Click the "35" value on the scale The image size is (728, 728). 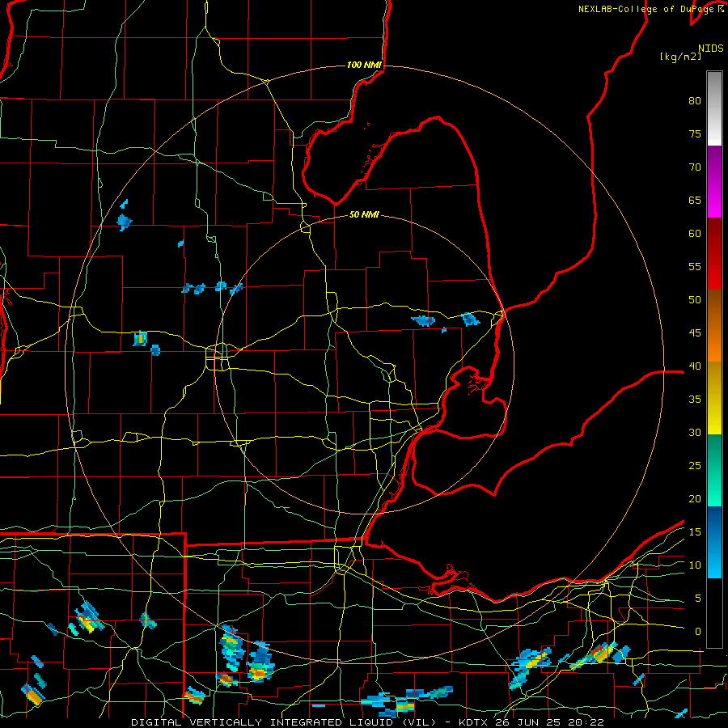click(x=695, y=400)
